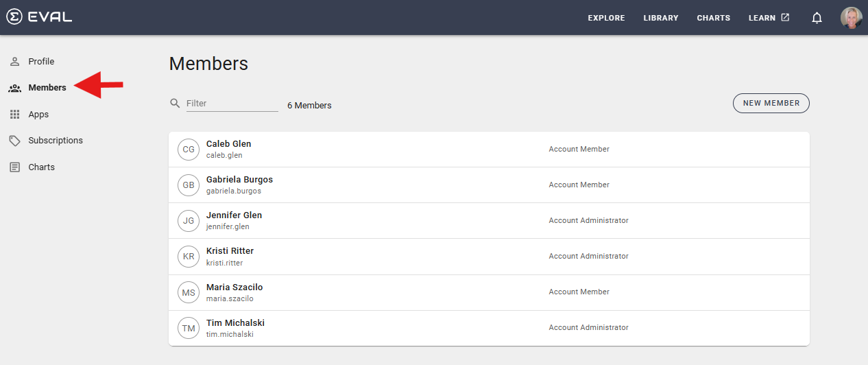
Task: Click the Apps grid icon in sidebar
Action: click(14, 115)
